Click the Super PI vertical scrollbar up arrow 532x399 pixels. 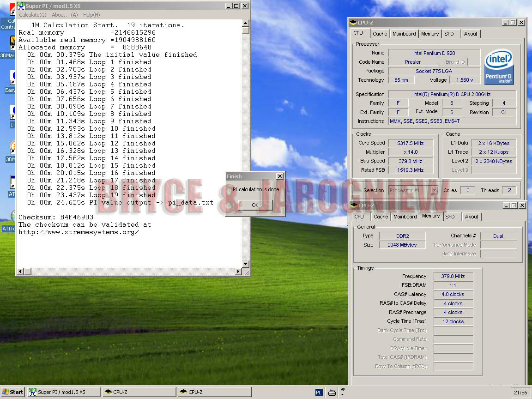coord(246,23)
